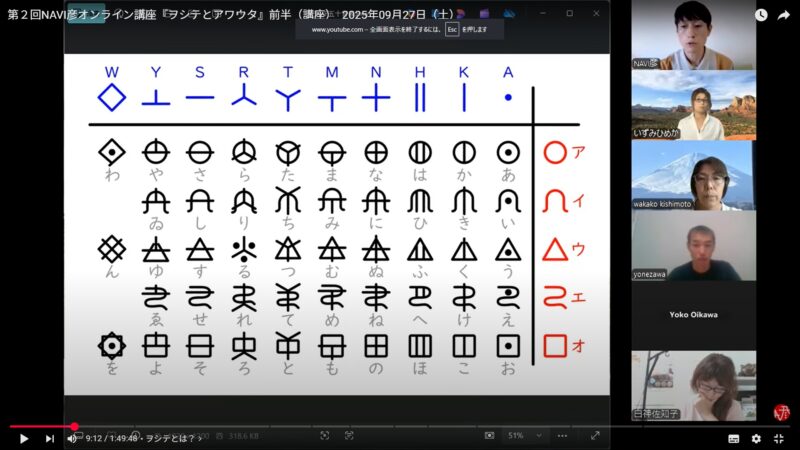Play the paused video
This screenshot has width=800, height=450.
23,438
